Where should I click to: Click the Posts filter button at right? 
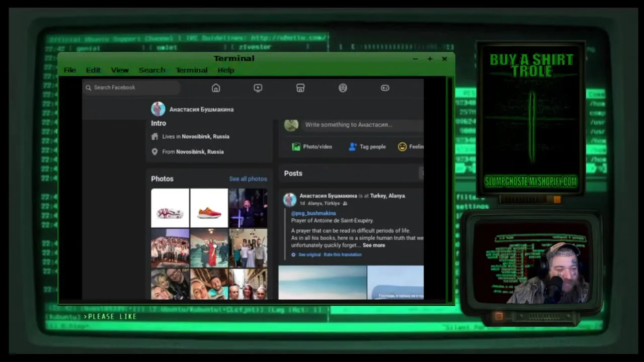(422, 173)
